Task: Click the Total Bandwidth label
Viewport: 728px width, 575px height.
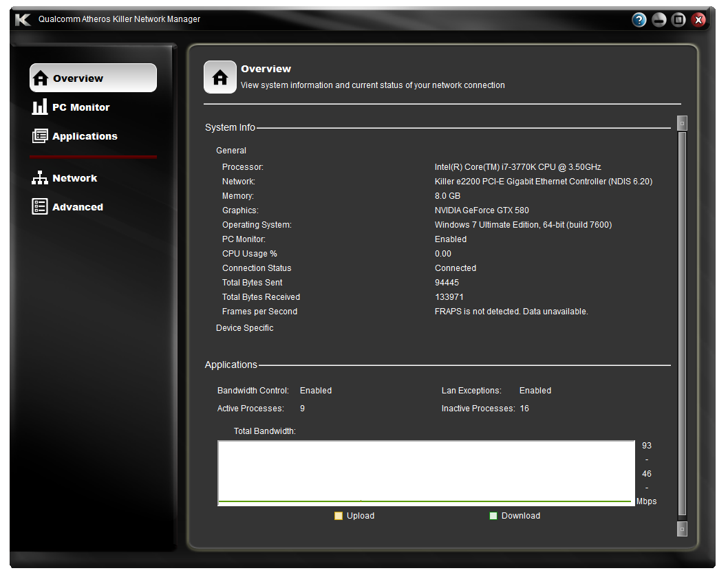Action: (265, 431)
